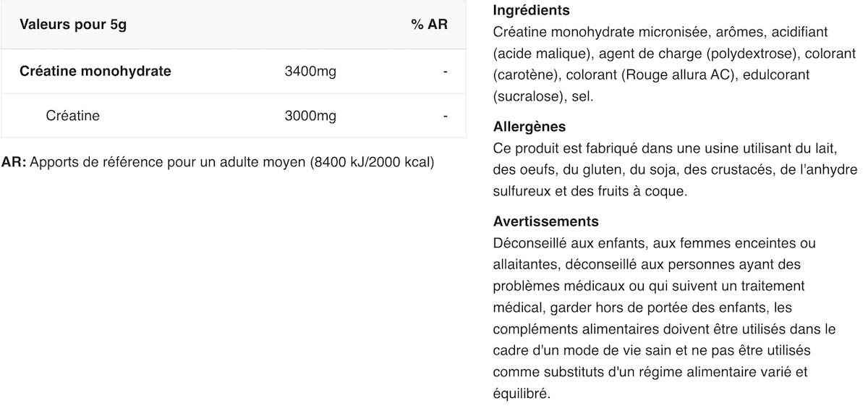This screenshot has width=868, height=411.
Task: Click the 3000mg value
Action: (x=310, y=116)
